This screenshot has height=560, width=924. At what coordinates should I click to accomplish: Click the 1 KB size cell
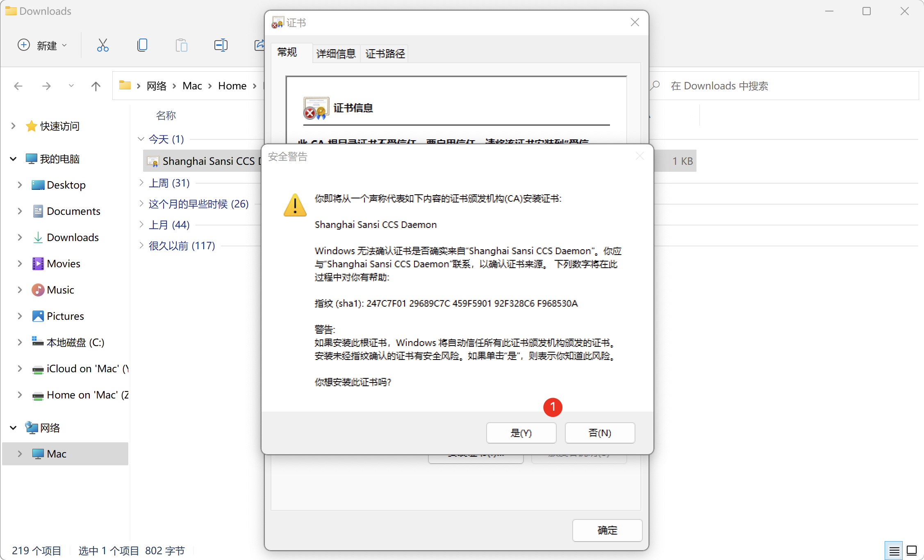pos(683,161)
